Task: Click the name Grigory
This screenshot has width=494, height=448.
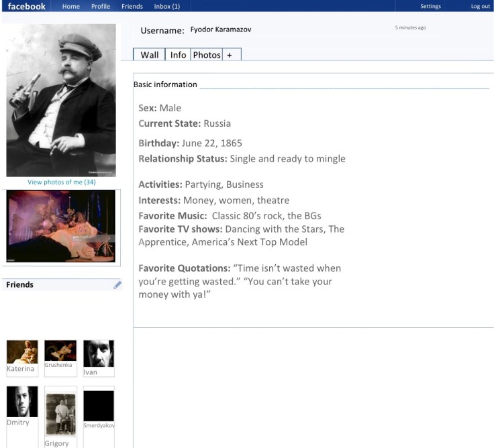Action: coord(56,443)
